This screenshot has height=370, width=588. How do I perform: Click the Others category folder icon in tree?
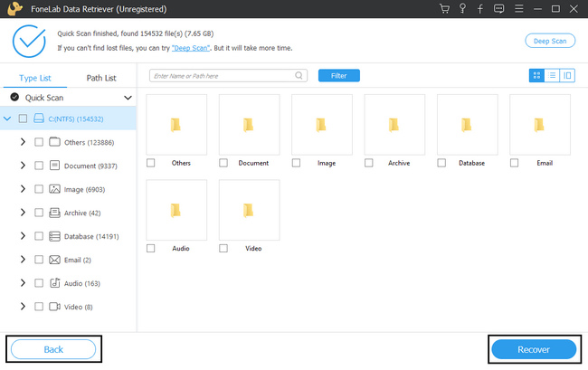pyautogui.click(x=55, y=142)
